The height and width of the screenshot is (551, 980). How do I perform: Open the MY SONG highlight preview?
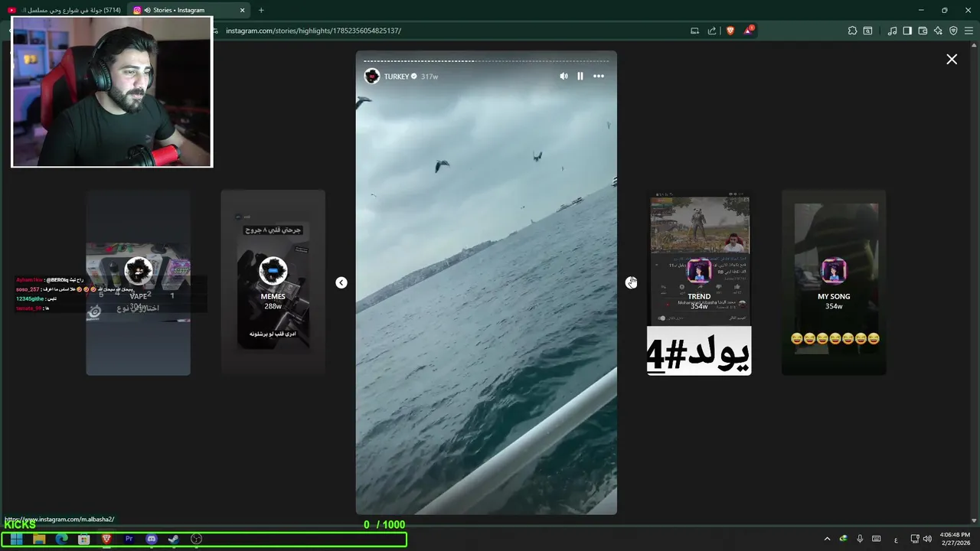click(834, 282)
